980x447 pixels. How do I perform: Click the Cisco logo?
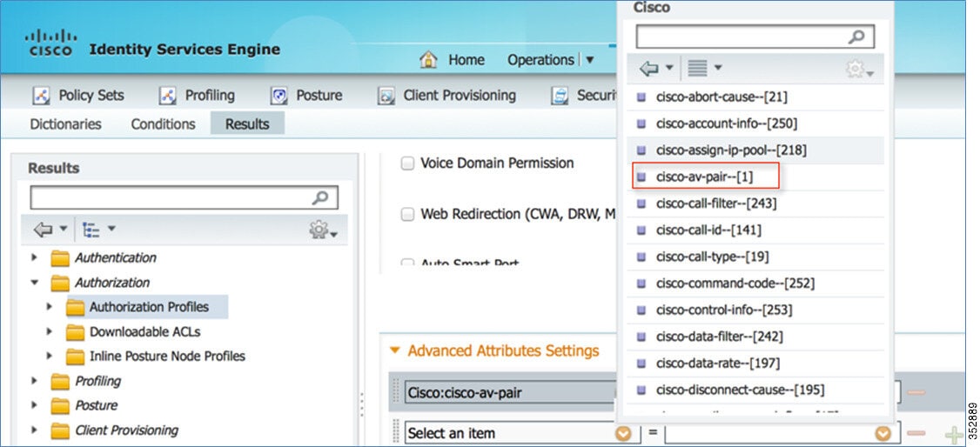tap(50, 43)
